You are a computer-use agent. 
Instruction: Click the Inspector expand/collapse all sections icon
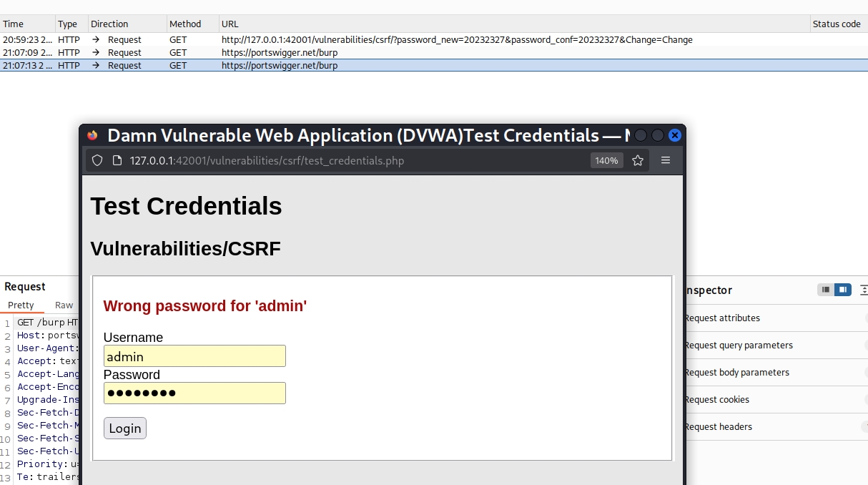[x=864, y=290]
